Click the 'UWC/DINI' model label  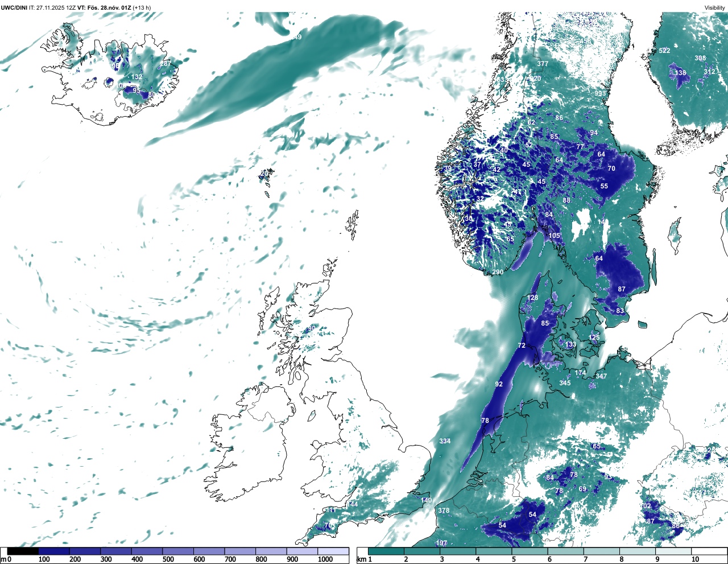tap(14, 7)
